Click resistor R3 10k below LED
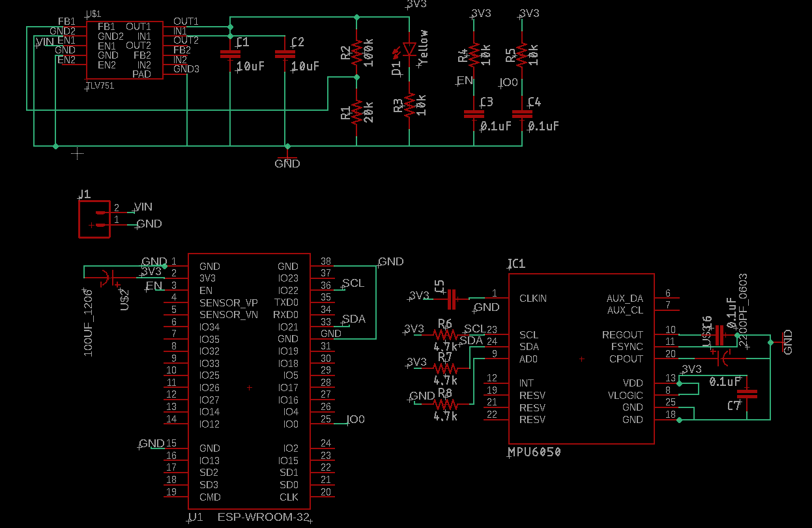 409,106
